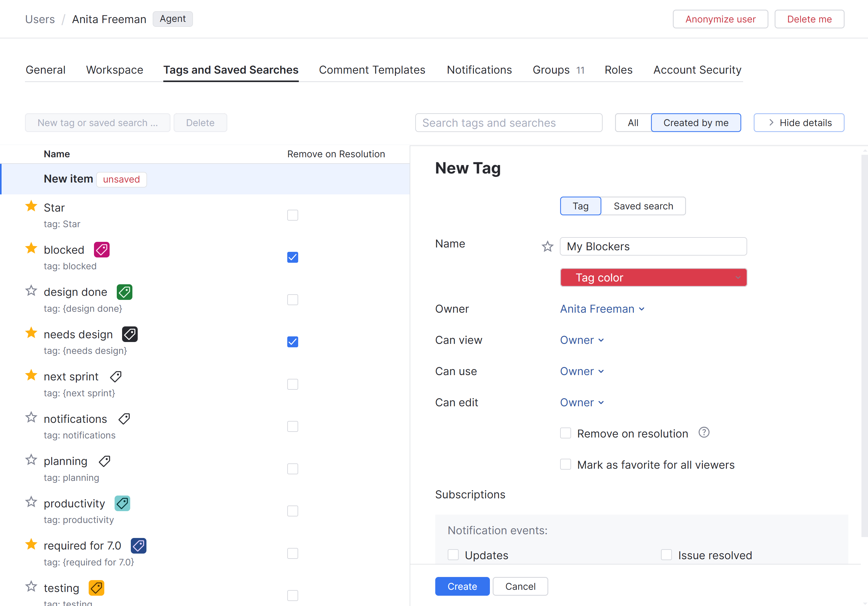Select the Saved search toggle option
Screen dimensions: 868x606
point(643,206)
